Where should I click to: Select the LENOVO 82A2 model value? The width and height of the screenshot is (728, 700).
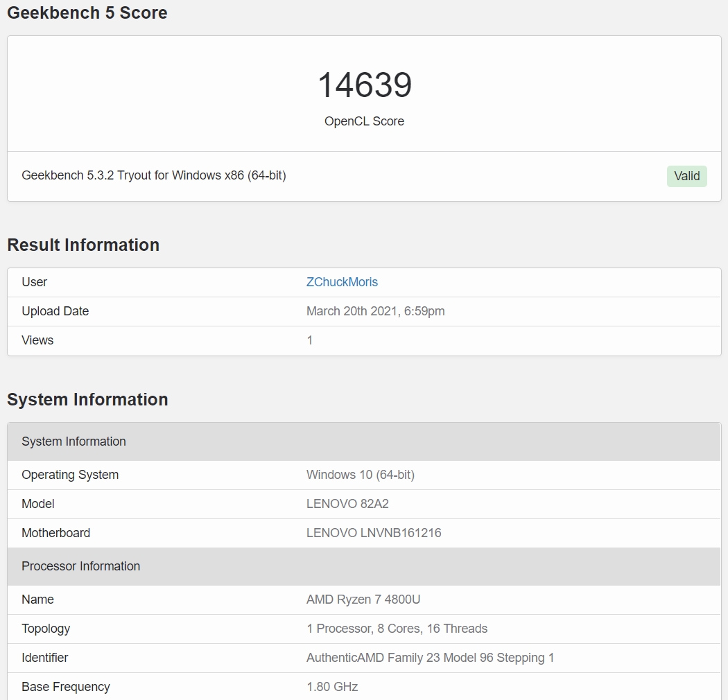click(x=347, y=504)
